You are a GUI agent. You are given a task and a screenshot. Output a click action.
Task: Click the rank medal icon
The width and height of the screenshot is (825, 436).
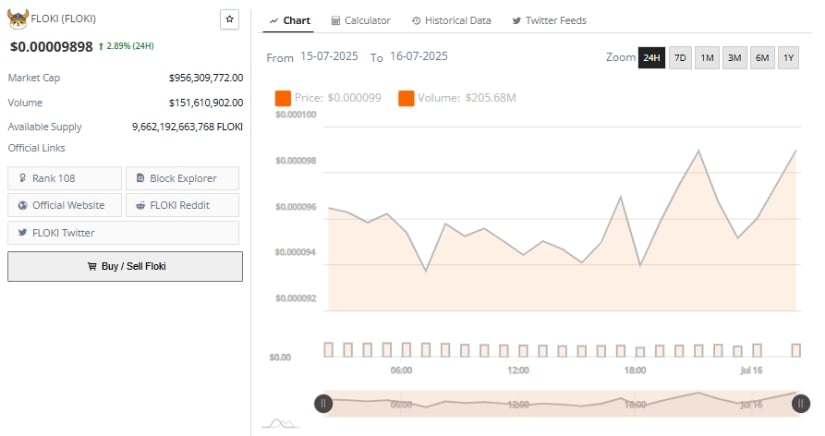[22, 178]
